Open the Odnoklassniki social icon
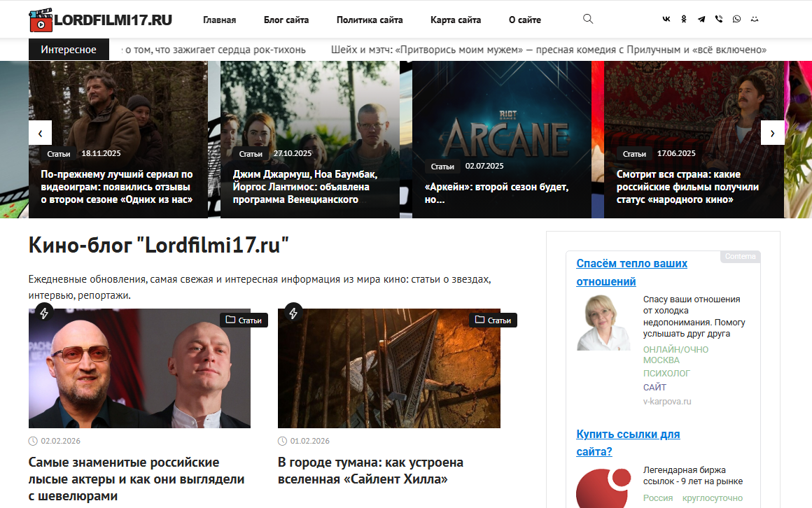The height and width of the screenshot is (508, 812). (684, 19)
